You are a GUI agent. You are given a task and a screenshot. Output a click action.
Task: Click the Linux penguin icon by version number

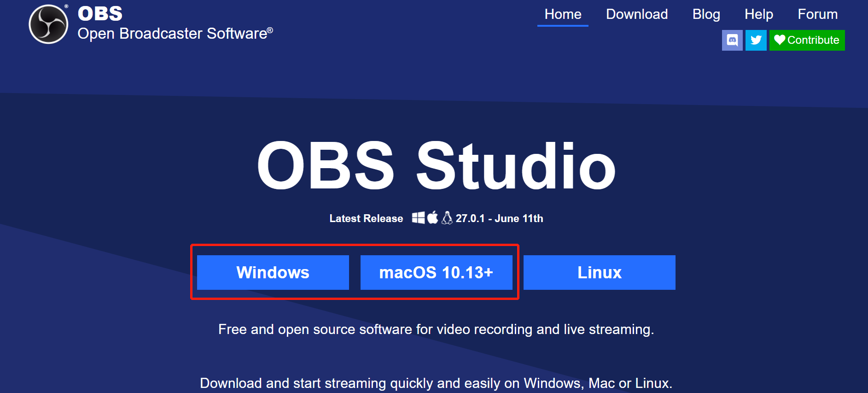pyautogui.click(x=447, y=218)
